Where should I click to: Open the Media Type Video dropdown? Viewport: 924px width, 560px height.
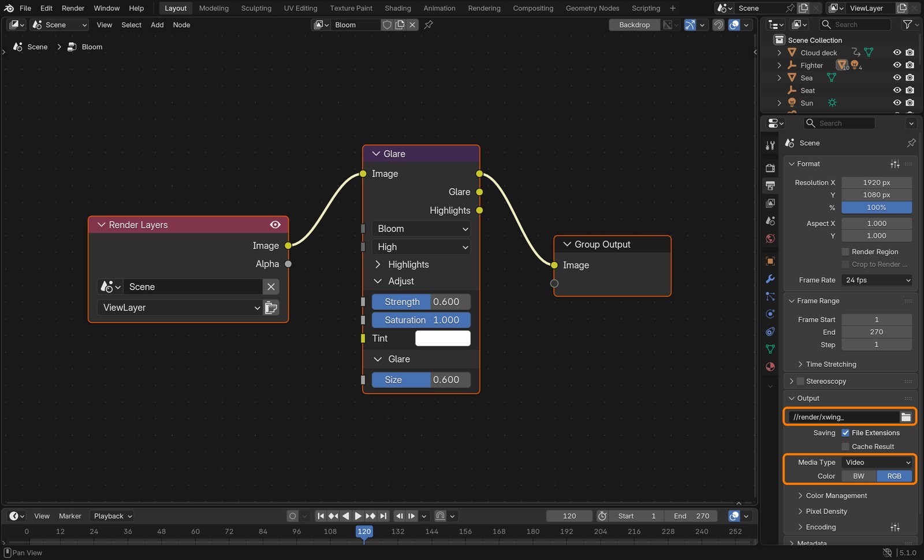coord(877,462)
